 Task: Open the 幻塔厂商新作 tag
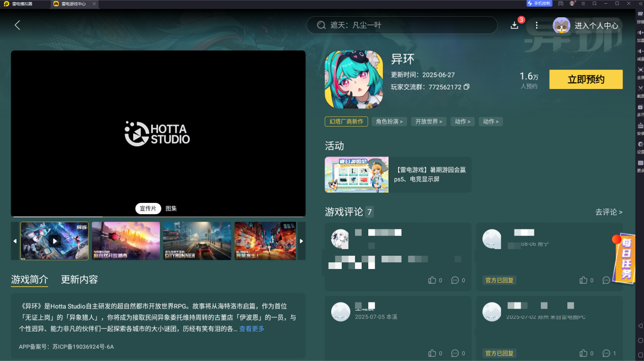click(x=346, y=122)
